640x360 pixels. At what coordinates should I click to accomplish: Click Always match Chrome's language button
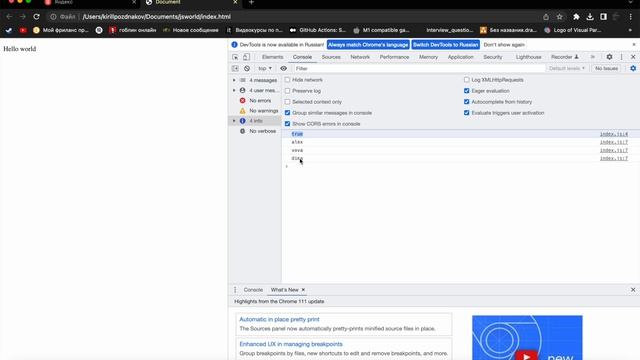coord(368,44)
